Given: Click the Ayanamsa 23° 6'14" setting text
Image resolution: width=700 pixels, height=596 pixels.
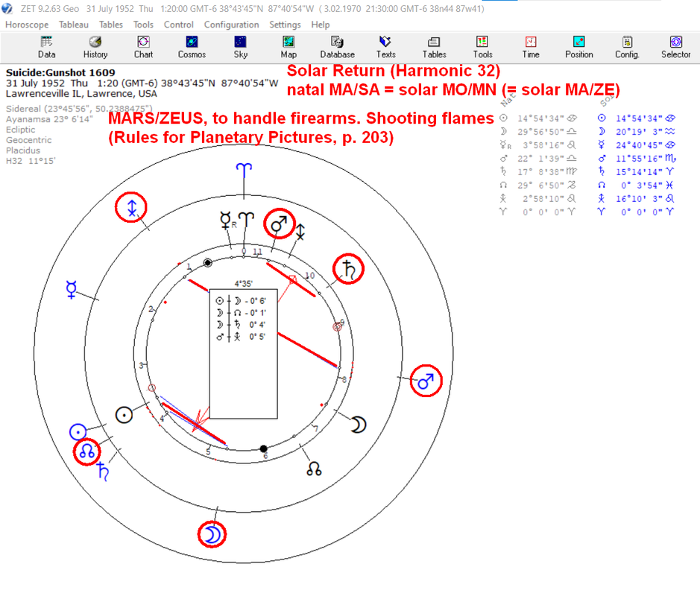Looking at the screenshot, I should (x=49, y=119).
